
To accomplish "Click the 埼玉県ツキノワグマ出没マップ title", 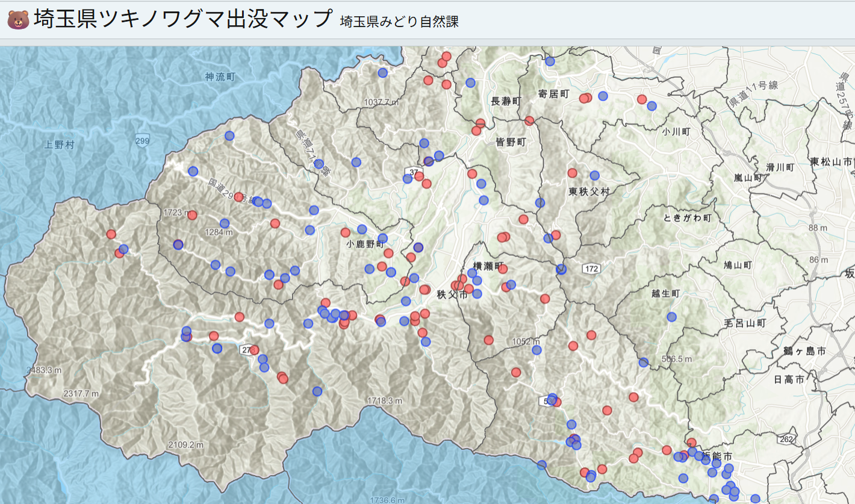I will point(183,19).
